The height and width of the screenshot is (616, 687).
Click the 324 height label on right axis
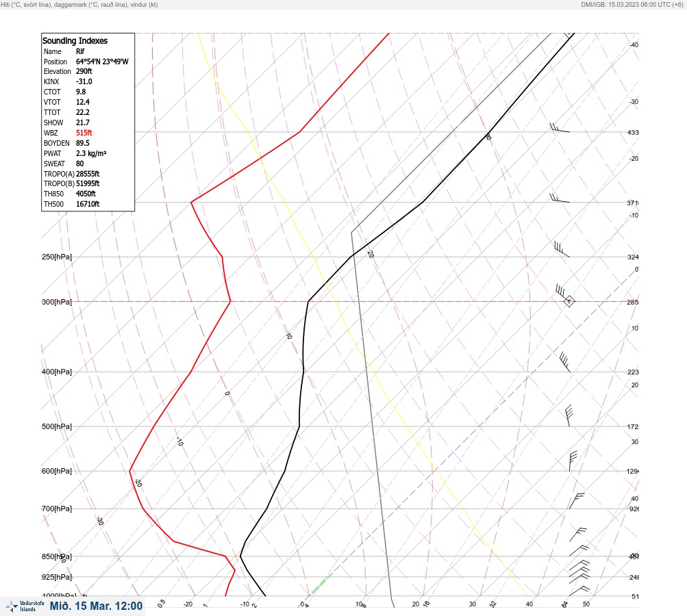click(633, 257)
